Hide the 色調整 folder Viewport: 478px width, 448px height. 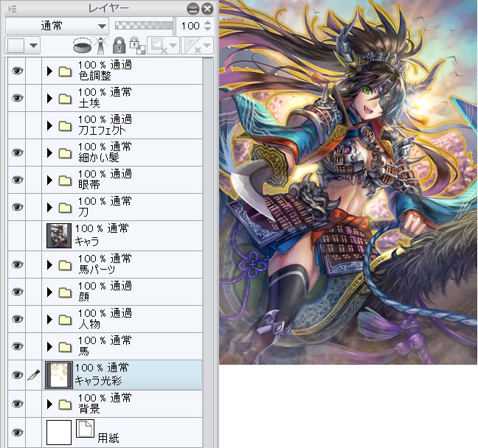tap(17, 71)
